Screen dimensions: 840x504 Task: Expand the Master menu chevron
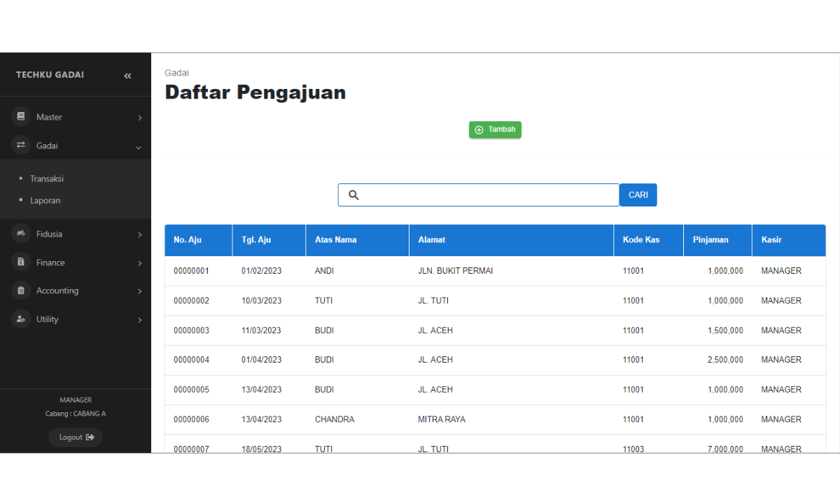[139, 118]
